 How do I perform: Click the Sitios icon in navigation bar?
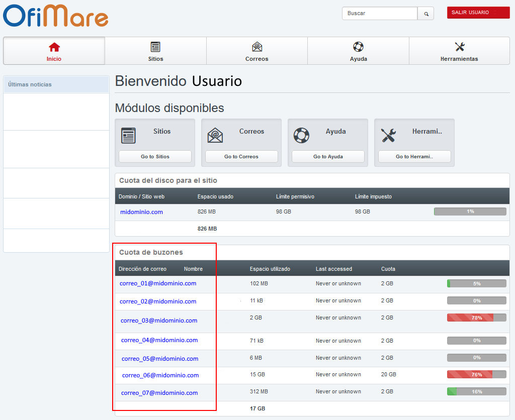pyautogui.click(x=155, y=47)
